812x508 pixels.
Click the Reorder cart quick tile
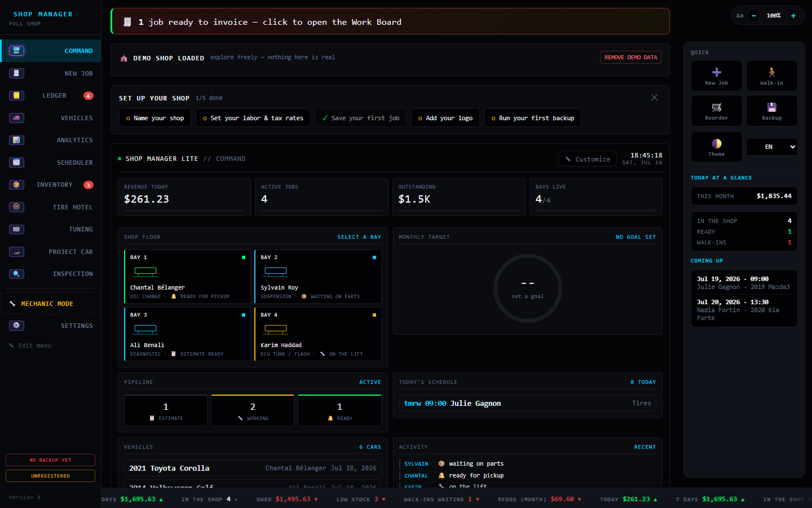(717, 111)
